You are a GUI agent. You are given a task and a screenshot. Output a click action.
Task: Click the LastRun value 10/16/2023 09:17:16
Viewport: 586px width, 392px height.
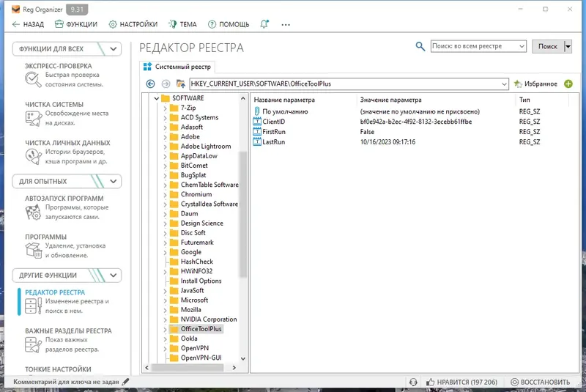click(387, 142)
